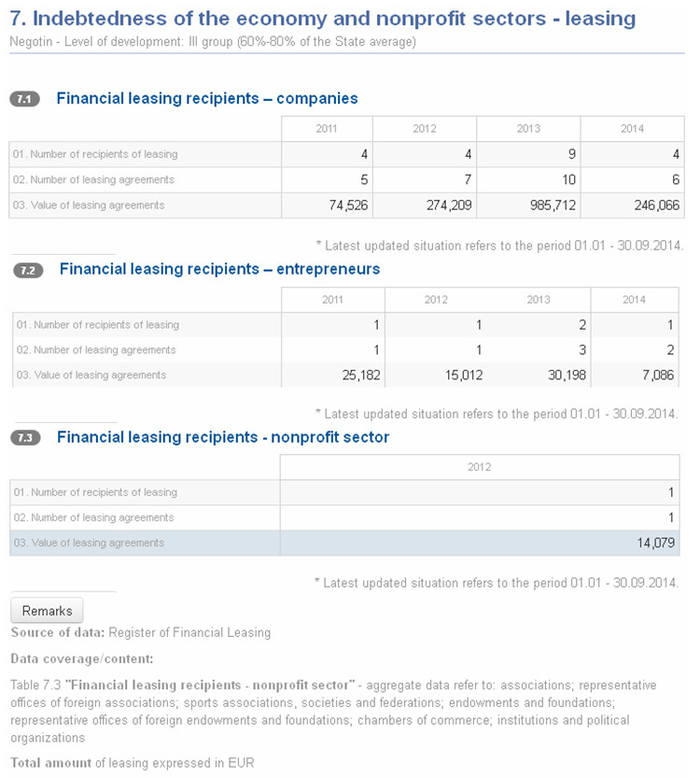Select the 7.2 section badge

click(x=28, y=271)
